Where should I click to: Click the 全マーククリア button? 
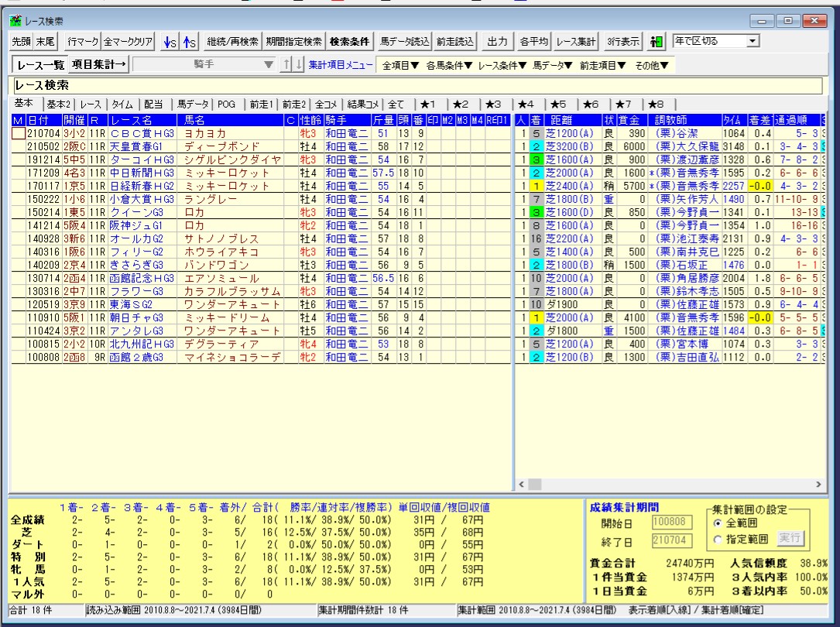tap(129, 41)
